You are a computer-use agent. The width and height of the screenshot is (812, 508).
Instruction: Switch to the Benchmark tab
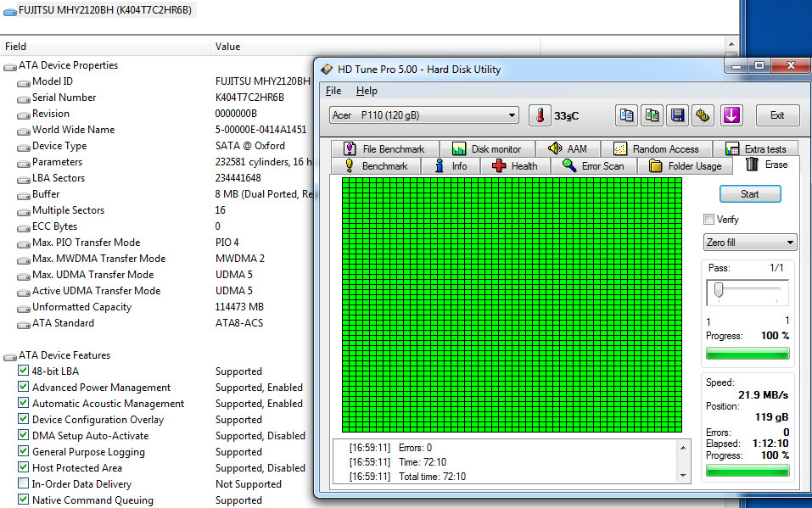[x=376, y=166]
